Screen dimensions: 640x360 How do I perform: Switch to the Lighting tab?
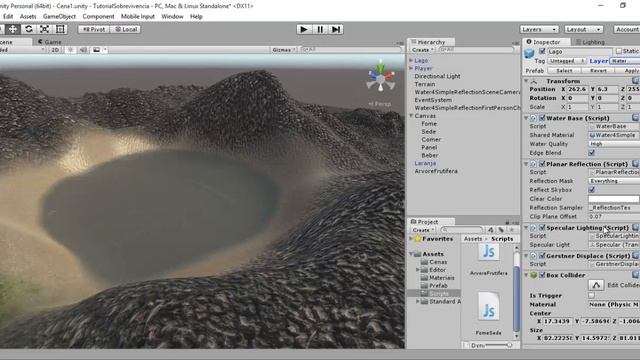(590, 42)
